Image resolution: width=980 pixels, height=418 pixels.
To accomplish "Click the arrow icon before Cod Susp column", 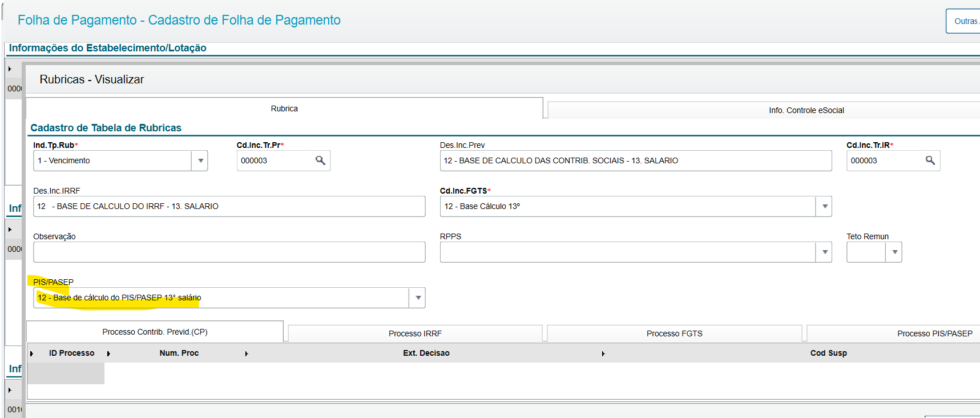I will (603, 353).
